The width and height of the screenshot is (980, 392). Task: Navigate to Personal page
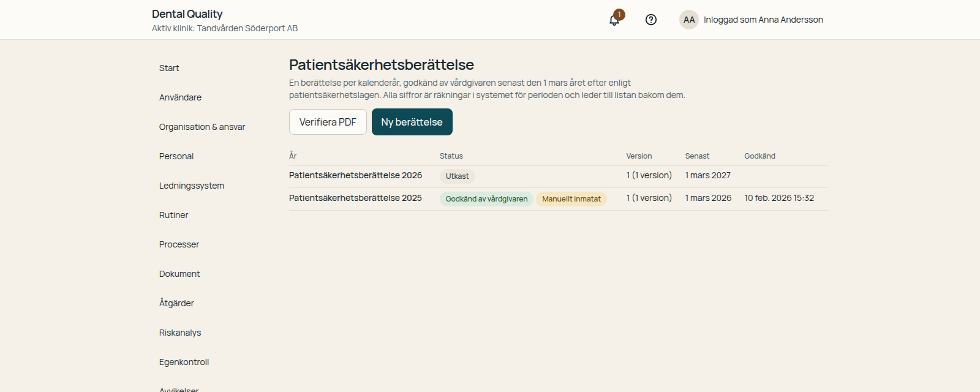176,156
